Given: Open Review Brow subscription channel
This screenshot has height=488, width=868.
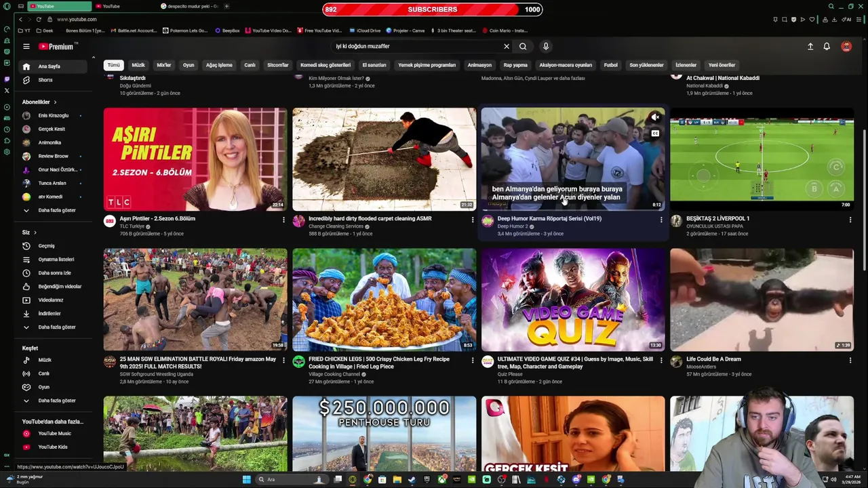Looking at the screenshot, I should point(53,156).
